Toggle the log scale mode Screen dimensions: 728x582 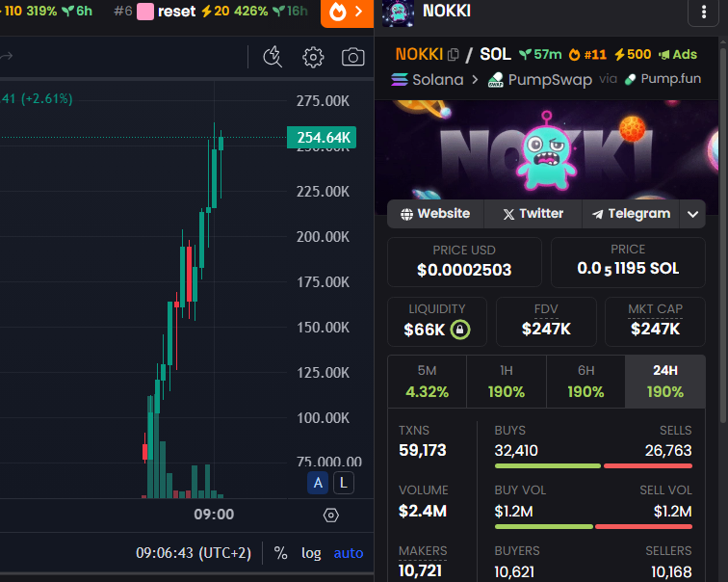(311, 553)
